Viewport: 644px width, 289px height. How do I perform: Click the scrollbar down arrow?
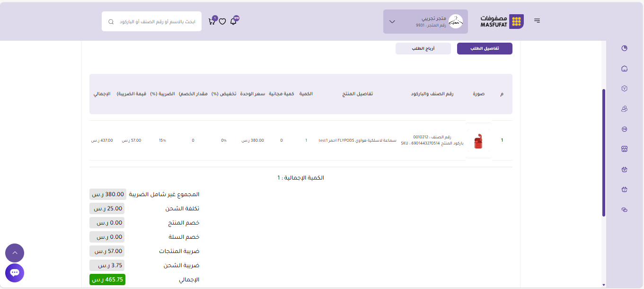603,285
